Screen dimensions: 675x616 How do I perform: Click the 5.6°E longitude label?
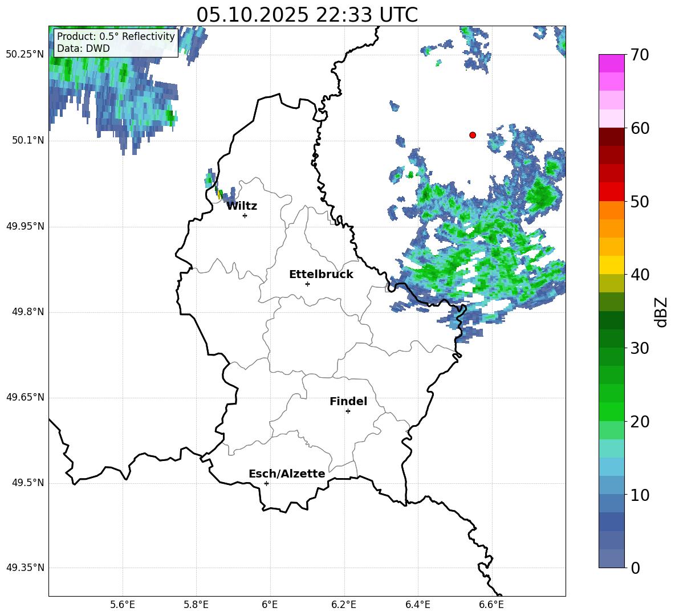coord(122,605)
